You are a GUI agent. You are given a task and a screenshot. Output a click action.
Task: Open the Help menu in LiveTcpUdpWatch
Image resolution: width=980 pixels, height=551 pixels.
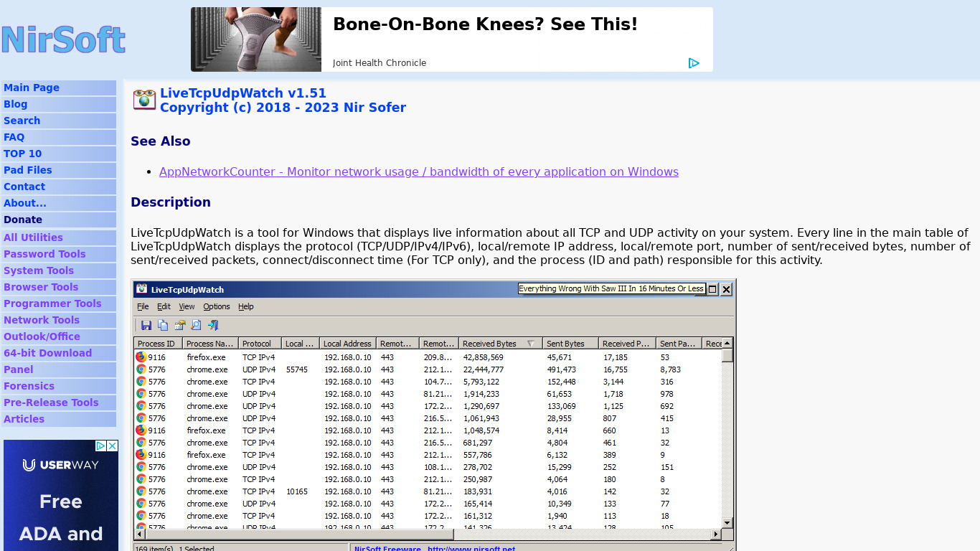tap(246, 306)
